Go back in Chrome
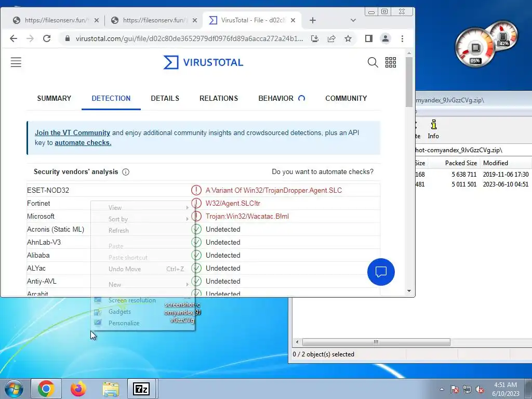532x399 pixels. tap(14, 38)
